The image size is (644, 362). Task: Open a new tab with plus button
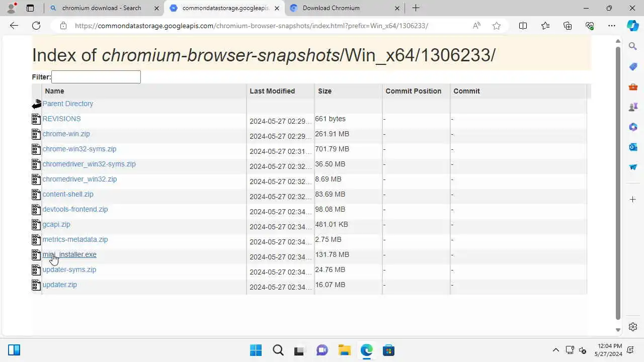416,8
